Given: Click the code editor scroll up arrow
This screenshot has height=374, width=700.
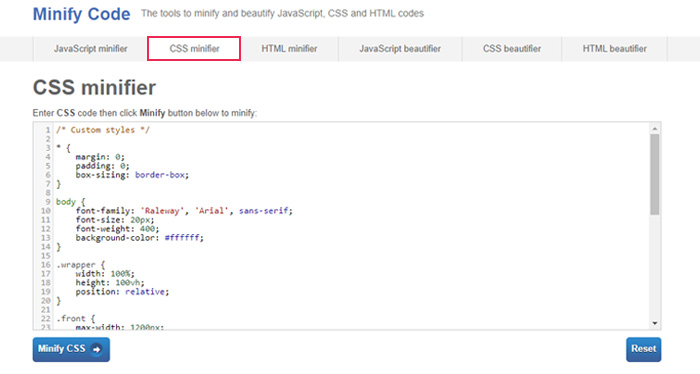Looking at the screenshot, I should tap(654, 129).
